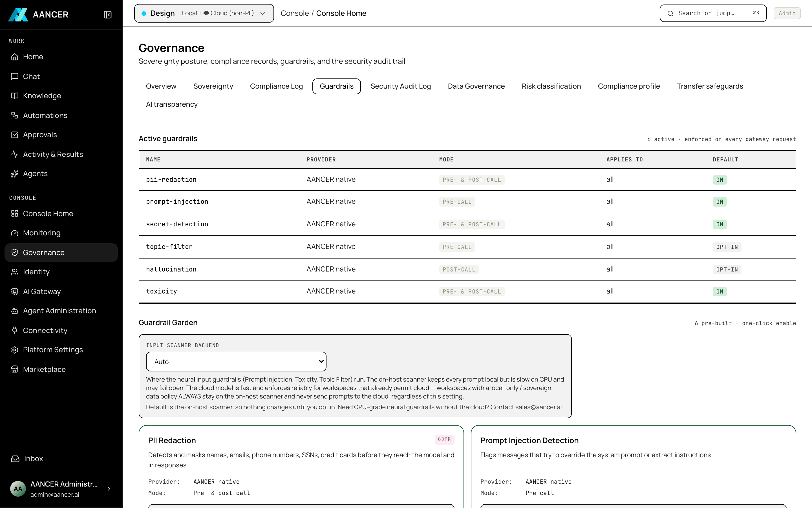Open Chat via its speech-bubble icon

[x=14, y=76]
